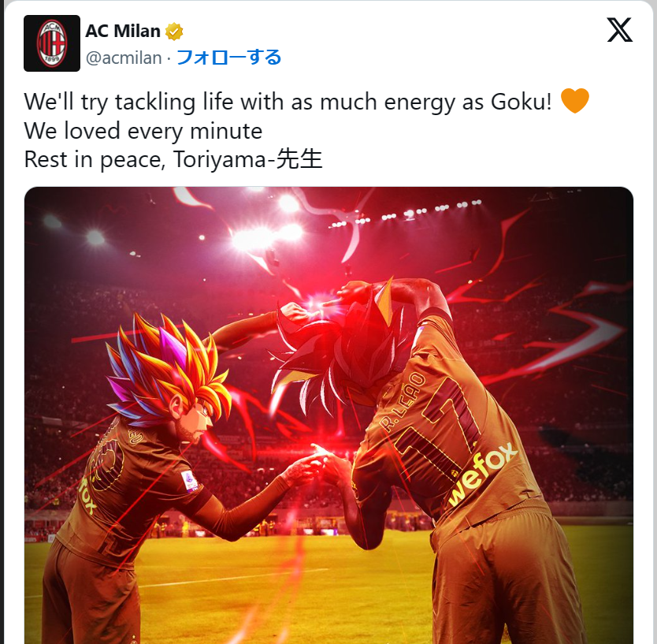Screen dimensions: 657x644
Task: Open the @acmilan handle
Action: [124, 58]
